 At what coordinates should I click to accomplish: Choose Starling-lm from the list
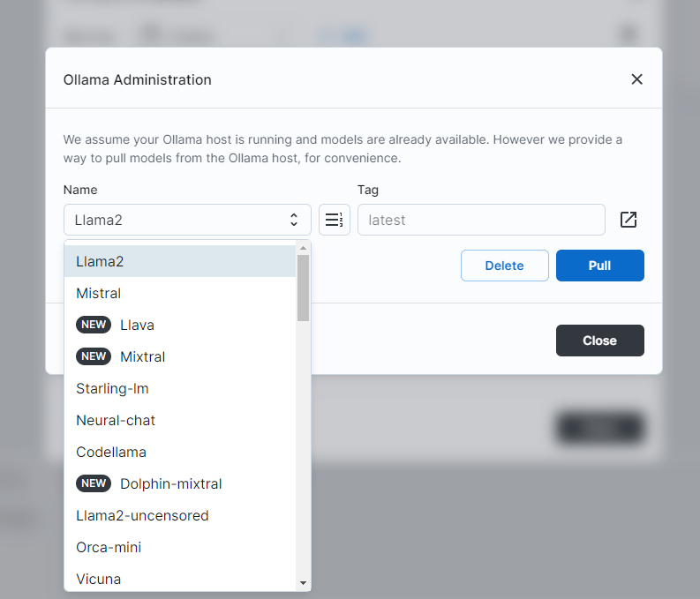pos(180,388)
